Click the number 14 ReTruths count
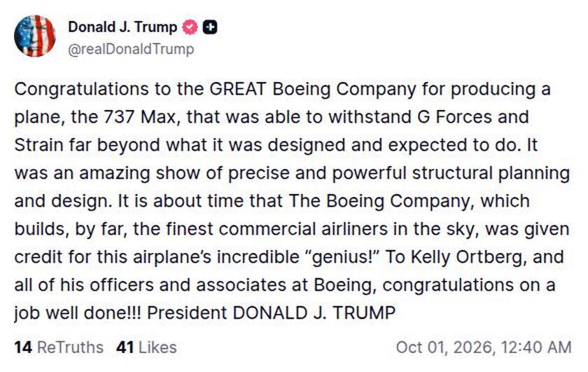The width and height of the screenshot is (588, 372). tap(23, 347)
